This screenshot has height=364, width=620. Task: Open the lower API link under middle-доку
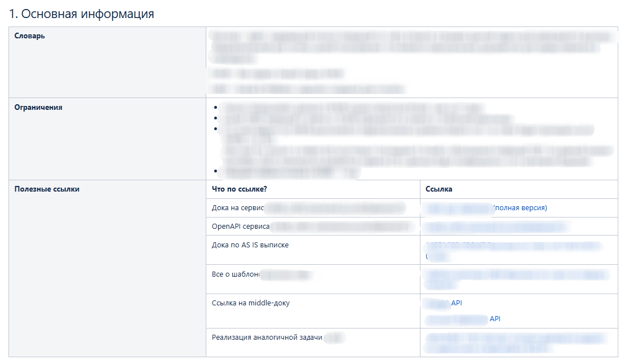(x=495, y=319)
